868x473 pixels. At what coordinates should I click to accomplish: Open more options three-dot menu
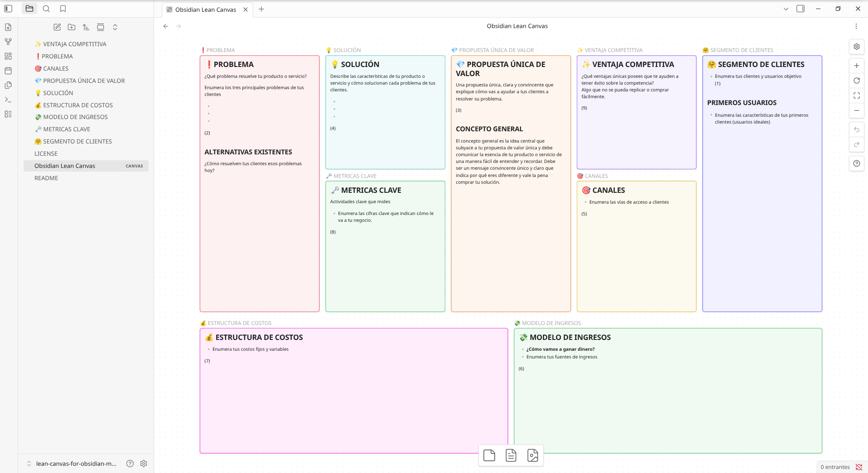click(x=856, y=26)
